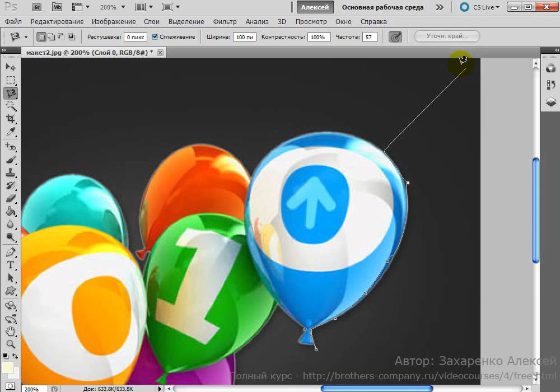Toggle Quick Mask mode

coord(11,386)
